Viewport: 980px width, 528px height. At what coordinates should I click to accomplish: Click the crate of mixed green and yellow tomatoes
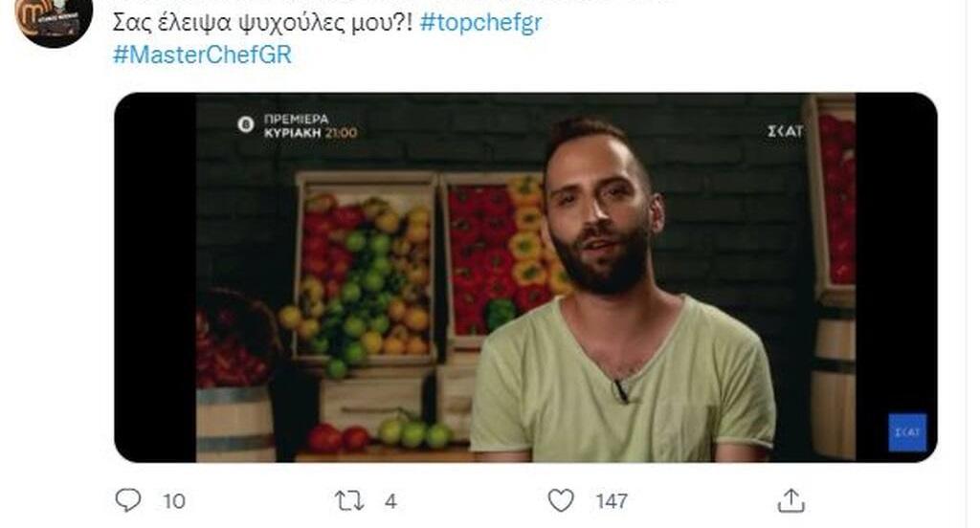pyautogui.click(x=365, y=270)
